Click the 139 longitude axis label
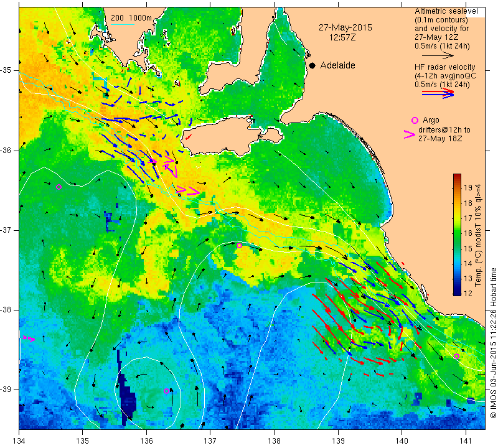The image size is (498, 448). click(338, 441)
